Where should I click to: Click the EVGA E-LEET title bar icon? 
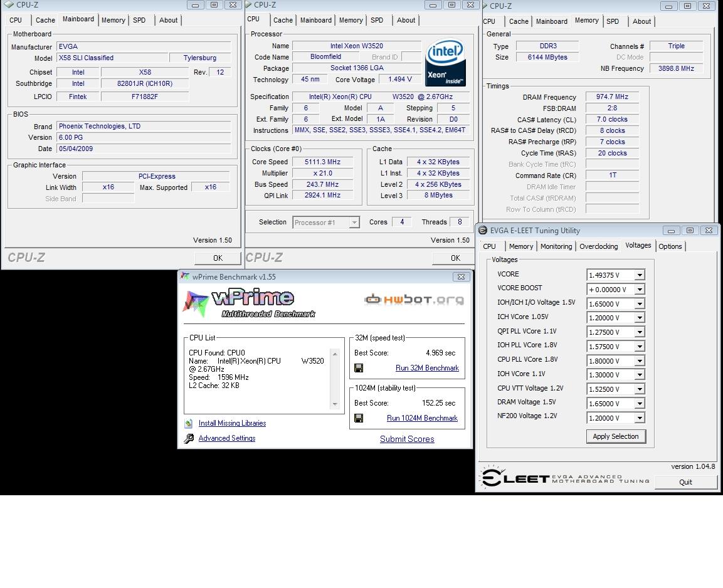click(x=483, y=231)
